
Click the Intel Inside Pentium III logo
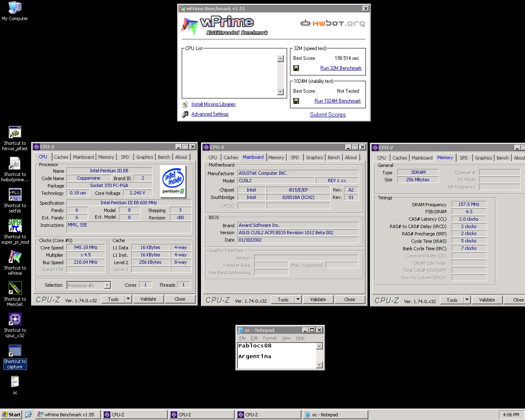173,182
